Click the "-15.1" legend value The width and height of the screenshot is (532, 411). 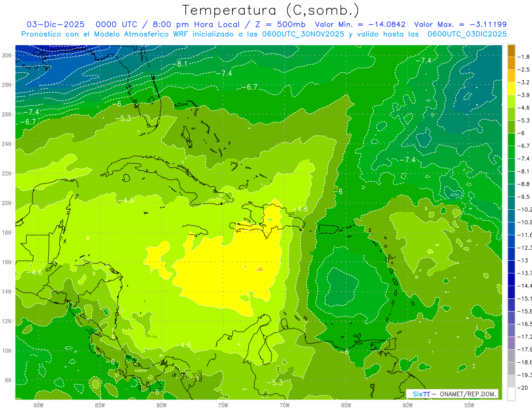pos(525,298)
